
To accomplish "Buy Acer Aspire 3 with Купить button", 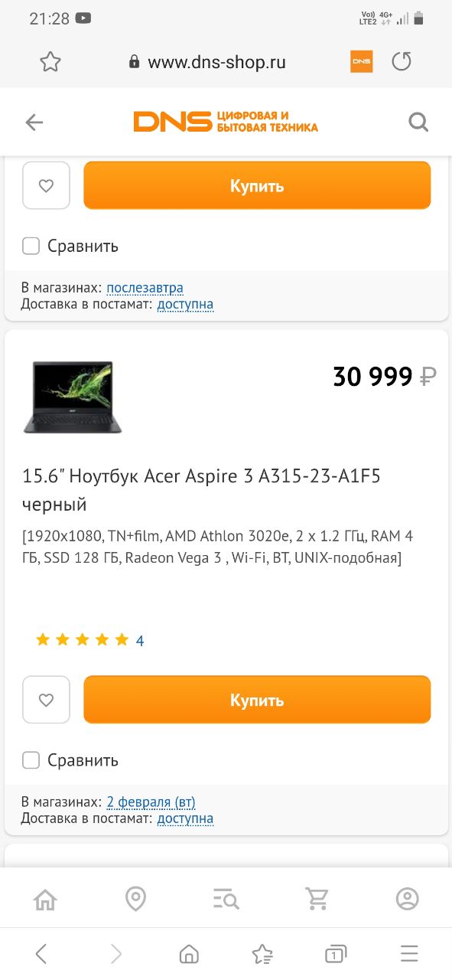I will point(257,700).
